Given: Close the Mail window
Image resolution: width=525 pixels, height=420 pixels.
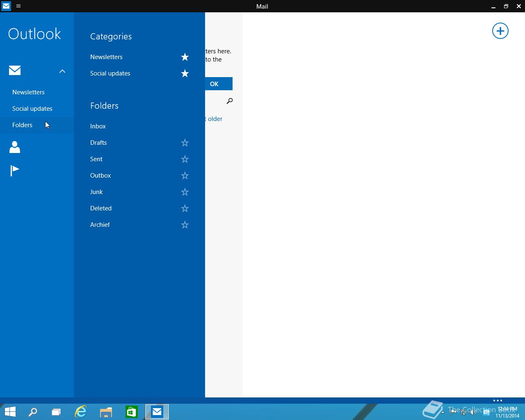Looking at the screenshot, I should [x=518, y=6].
